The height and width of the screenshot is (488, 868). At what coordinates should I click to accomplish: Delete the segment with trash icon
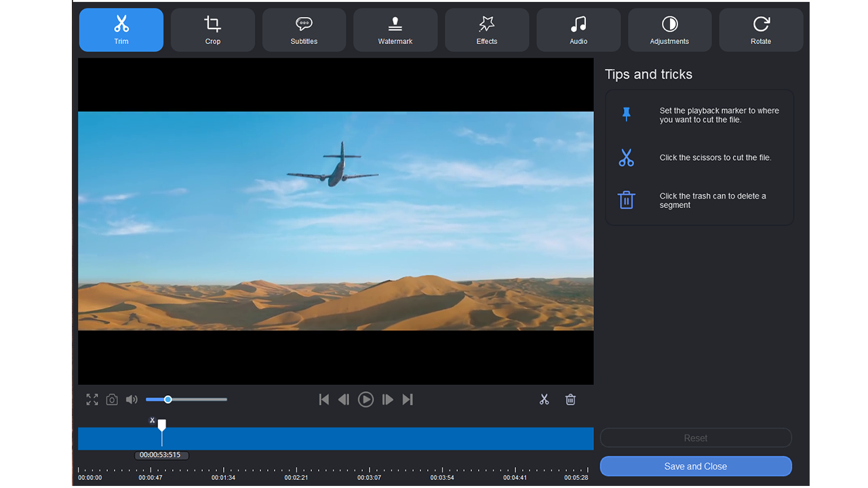pos(570,400)
